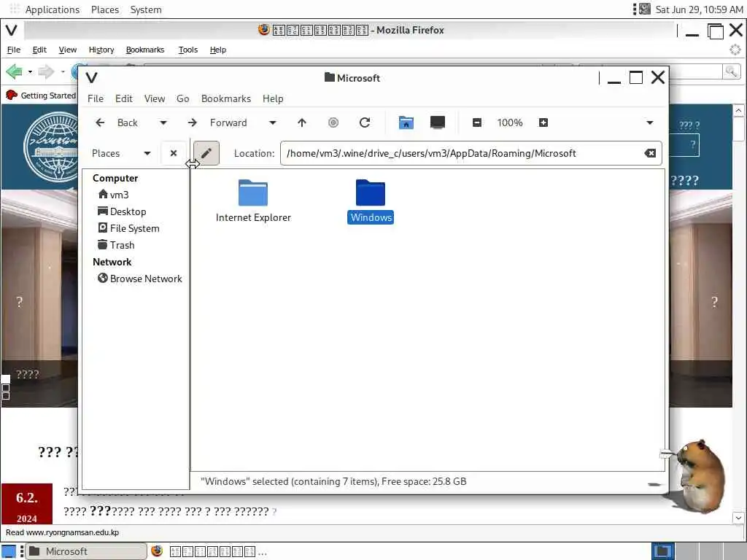Open the Edit menu in file manager
This screenshot has width=747, height=560.
(x=124, y=98)
